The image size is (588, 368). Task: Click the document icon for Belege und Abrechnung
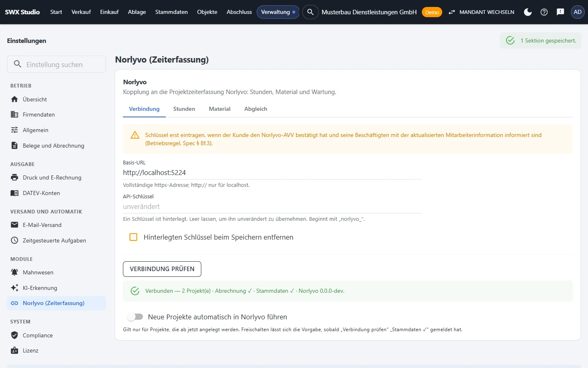coord(15,146)
